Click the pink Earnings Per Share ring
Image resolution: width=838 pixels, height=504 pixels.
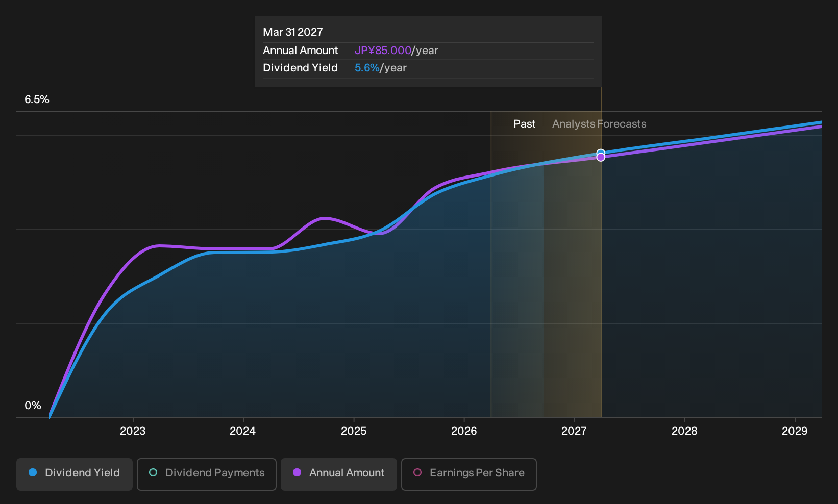[417, 472]
